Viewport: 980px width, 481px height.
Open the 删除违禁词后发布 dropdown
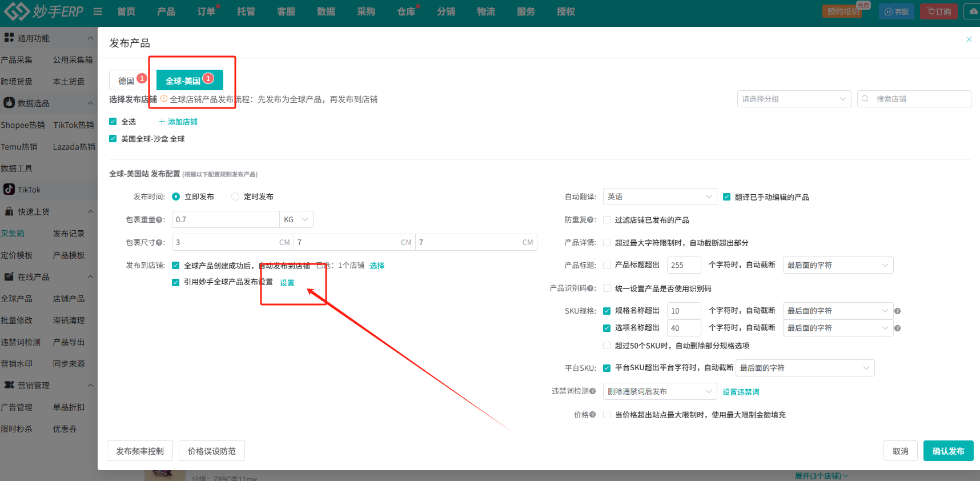tap(660, 391)
